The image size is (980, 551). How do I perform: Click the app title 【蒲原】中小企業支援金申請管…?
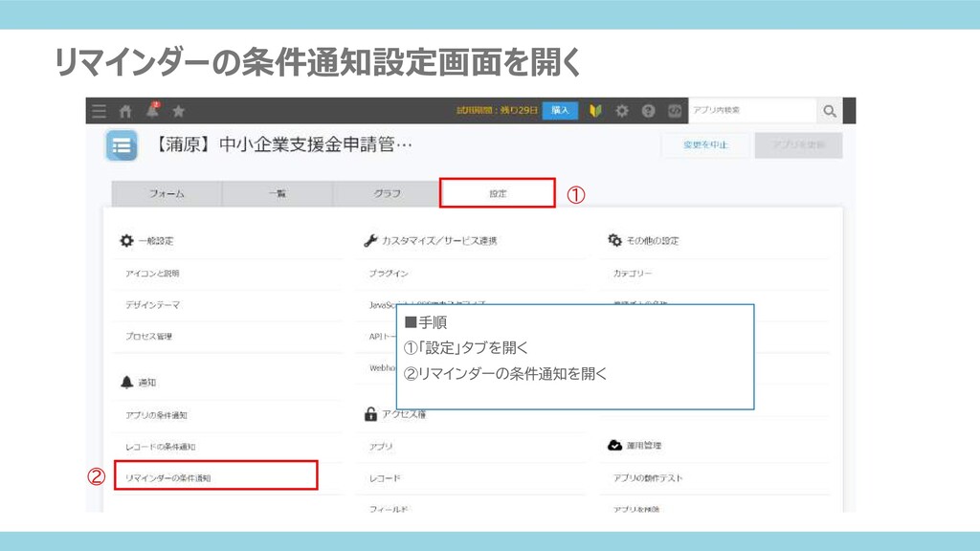coord(282,145)
